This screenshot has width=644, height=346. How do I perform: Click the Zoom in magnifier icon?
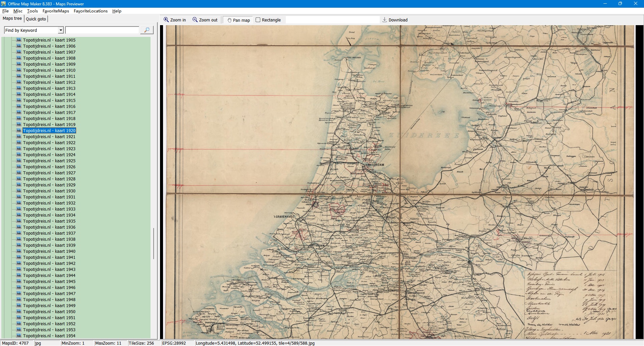pos(166,20)
